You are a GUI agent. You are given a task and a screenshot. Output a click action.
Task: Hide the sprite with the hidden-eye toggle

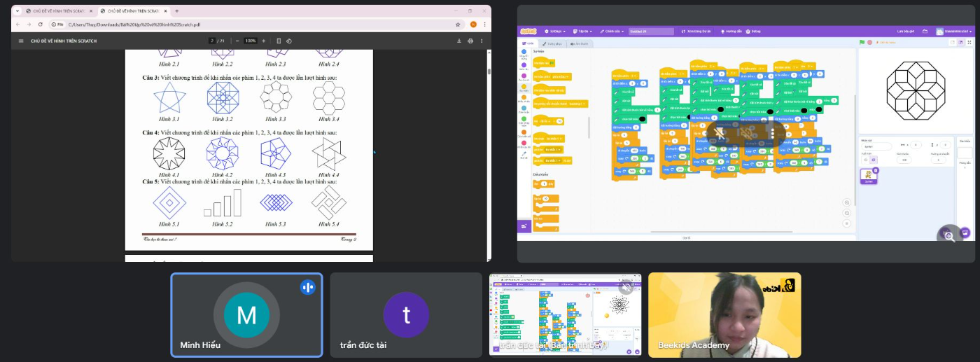pos(874,160)
